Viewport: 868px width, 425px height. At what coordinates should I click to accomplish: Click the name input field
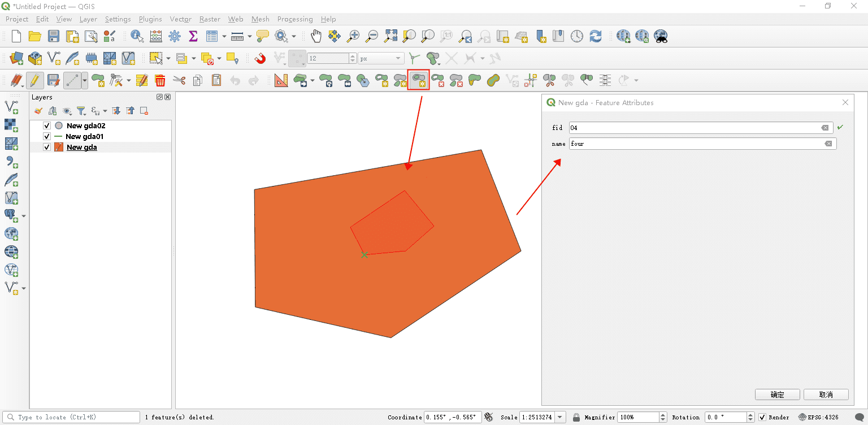702,144
